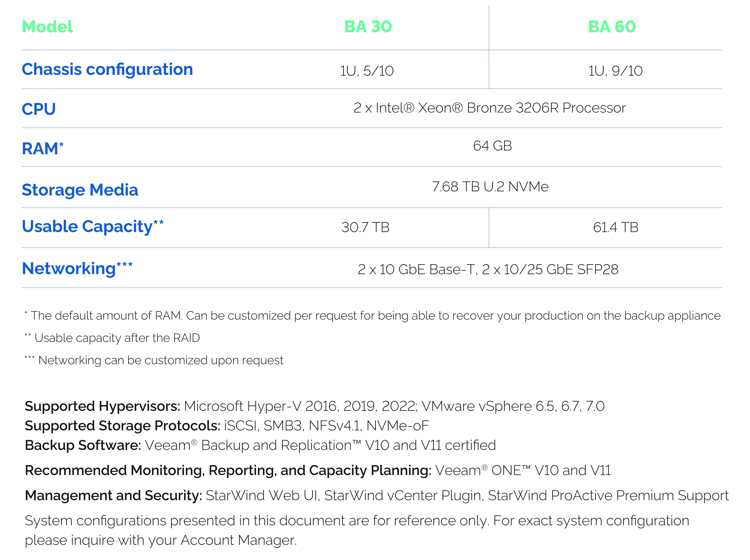Click the 'Usable Capacity' row label
The image size is (750, 560).
[93, 226]
